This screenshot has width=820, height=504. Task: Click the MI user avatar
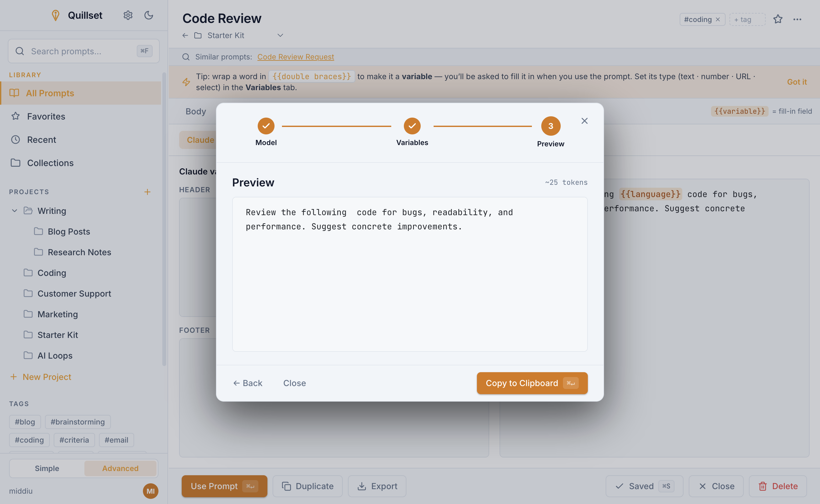(x=150, y=491)
